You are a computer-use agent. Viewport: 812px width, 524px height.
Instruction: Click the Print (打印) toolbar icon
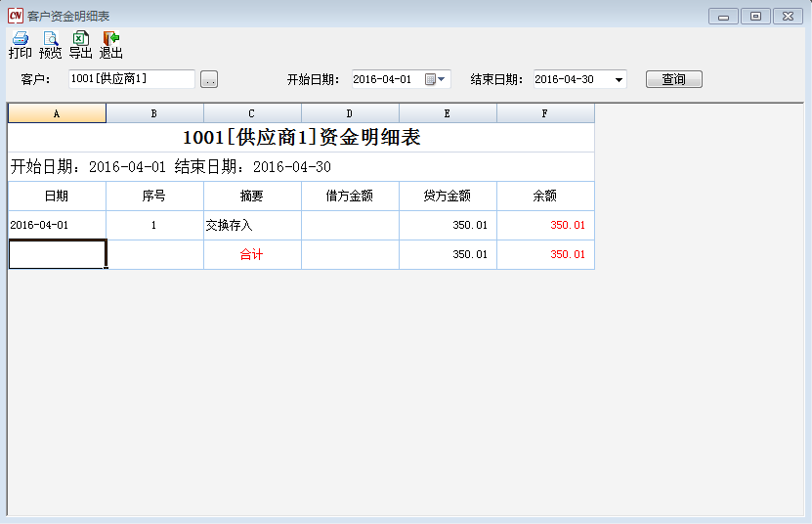(x=21, y=45)
